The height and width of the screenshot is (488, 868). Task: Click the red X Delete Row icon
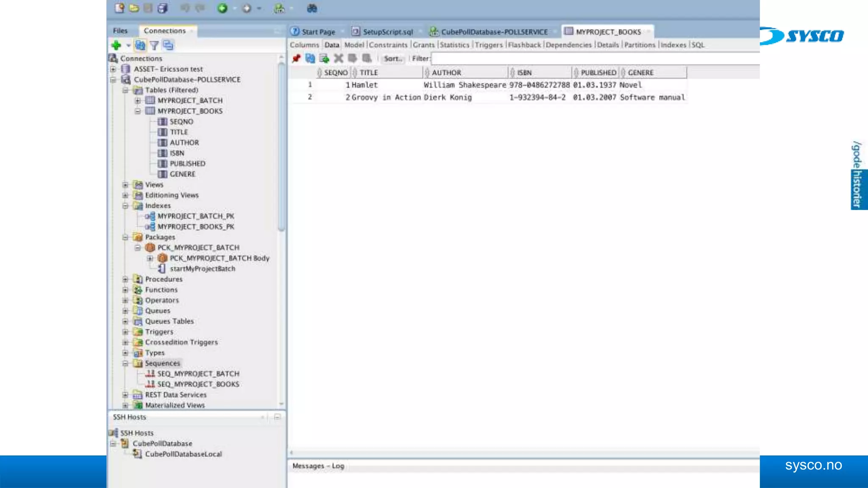[338, 58]
